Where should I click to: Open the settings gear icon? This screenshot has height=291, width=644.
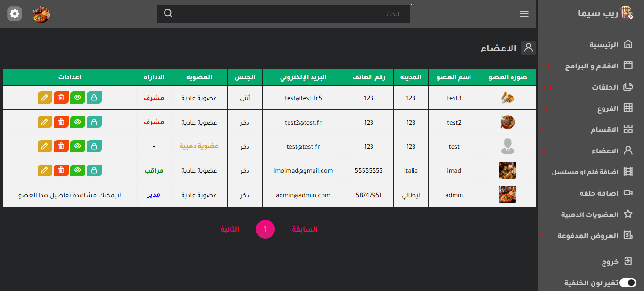point(15,14)
